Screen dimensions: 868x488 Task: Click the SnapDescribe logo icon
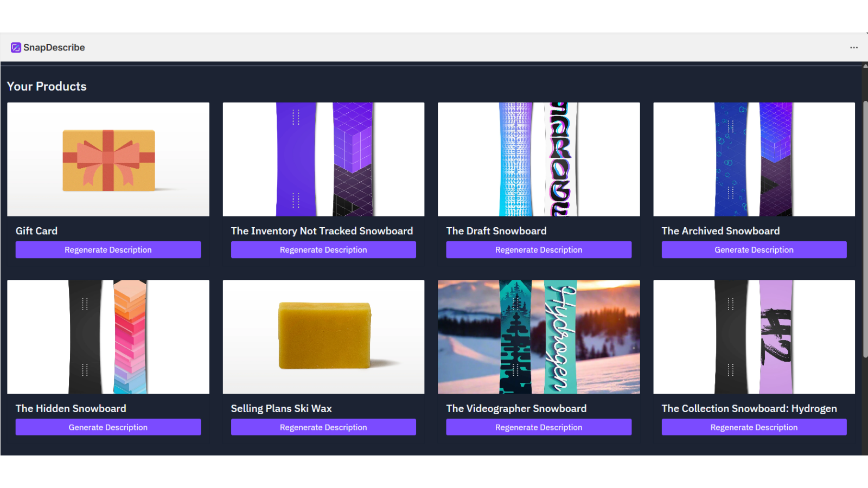point(16,48)
